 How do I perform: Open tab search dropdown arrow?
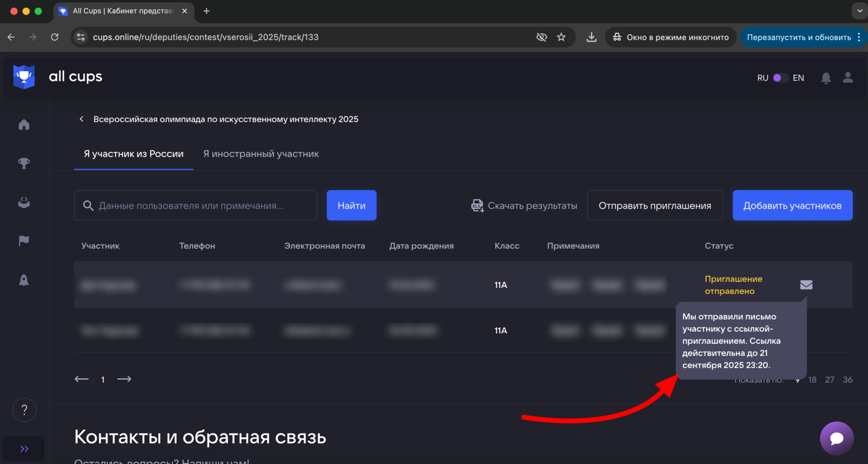859,11
